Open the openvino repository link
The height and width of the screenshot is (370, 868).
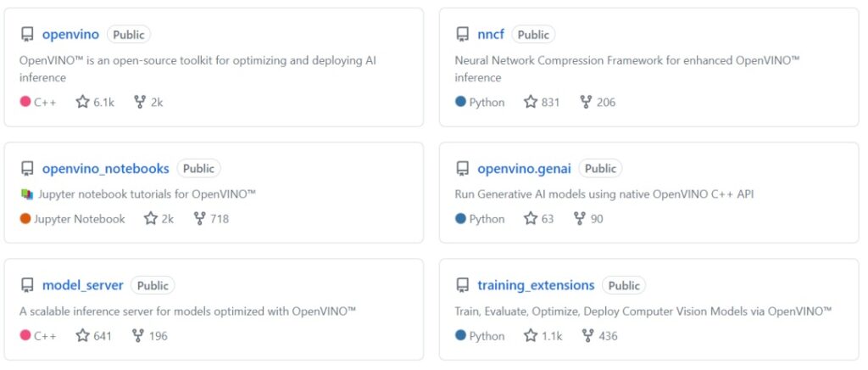[70, 34]
